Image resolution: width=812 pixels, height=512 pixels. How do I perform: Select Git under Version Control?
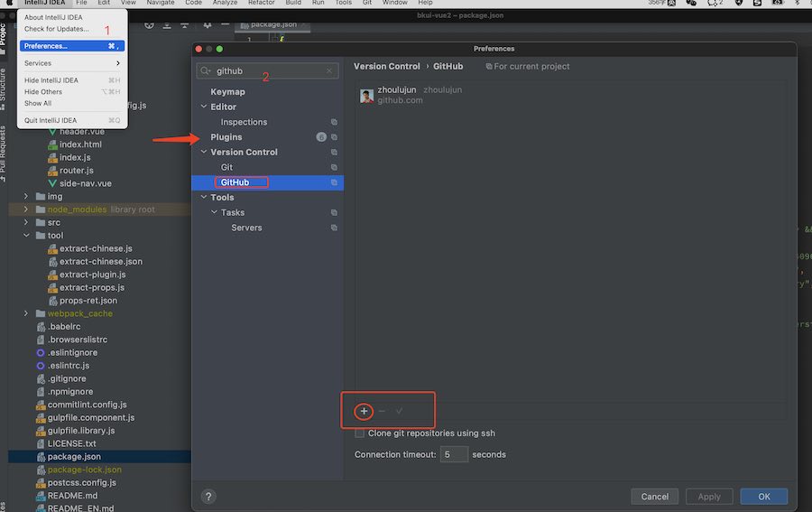click(226, 167)
